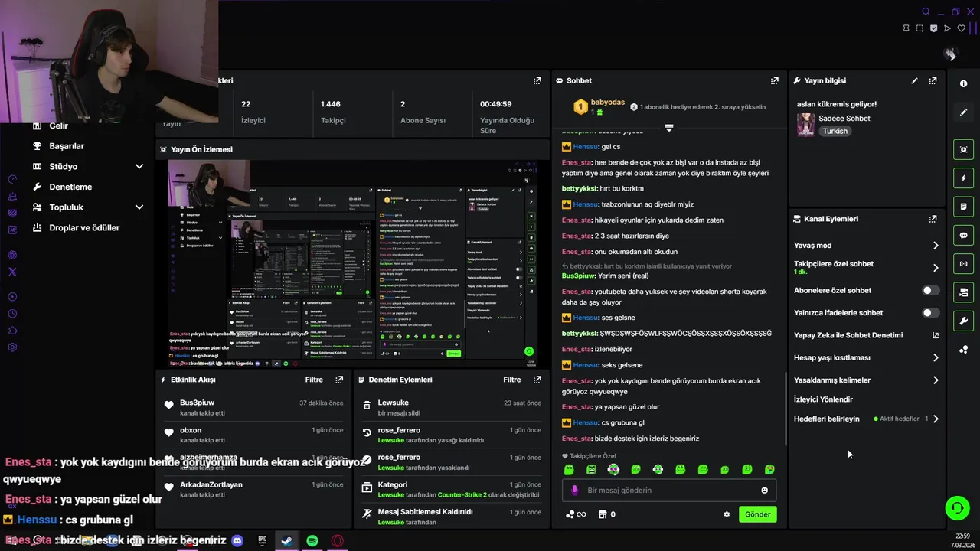The image size is (980, 551).
Task: Open Başarılar in the sidebar menu
Action: click(67, 146)
